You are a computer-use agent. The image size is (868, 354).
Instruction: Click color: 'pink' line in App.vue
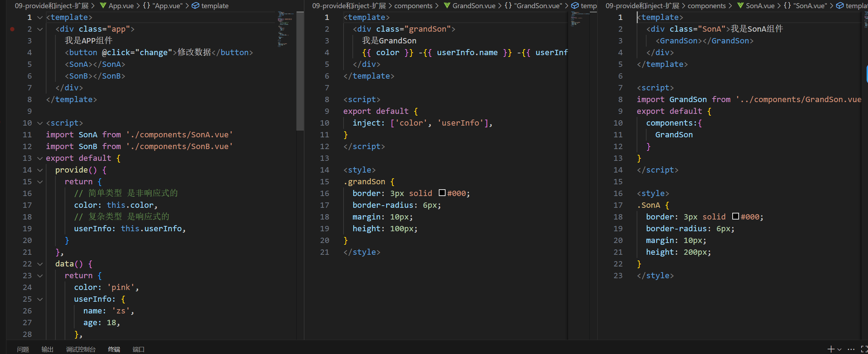pos(107,287)
